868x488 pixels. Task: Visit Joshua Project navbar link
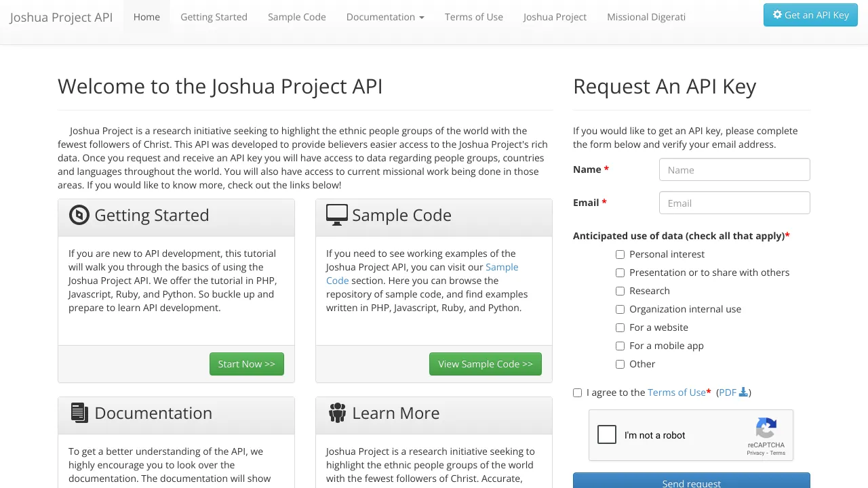[555, 17]
